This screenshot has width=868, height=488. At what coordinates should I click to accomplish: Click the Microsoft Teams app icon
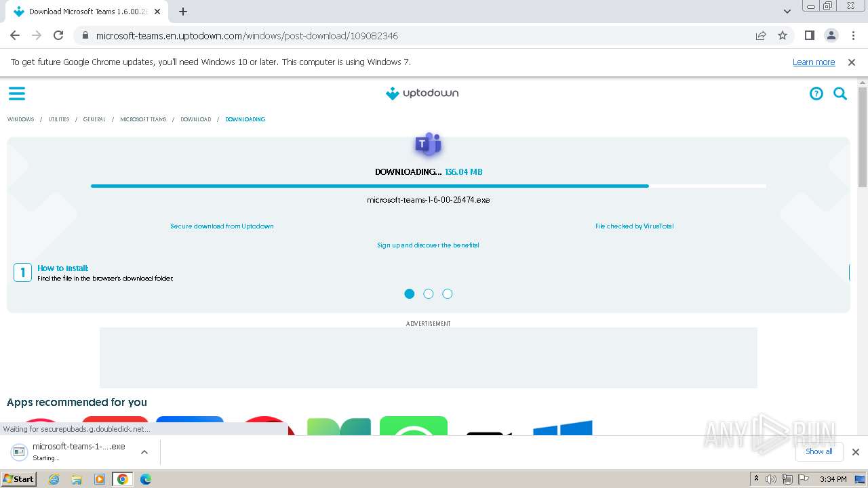(x=428, y=144)
